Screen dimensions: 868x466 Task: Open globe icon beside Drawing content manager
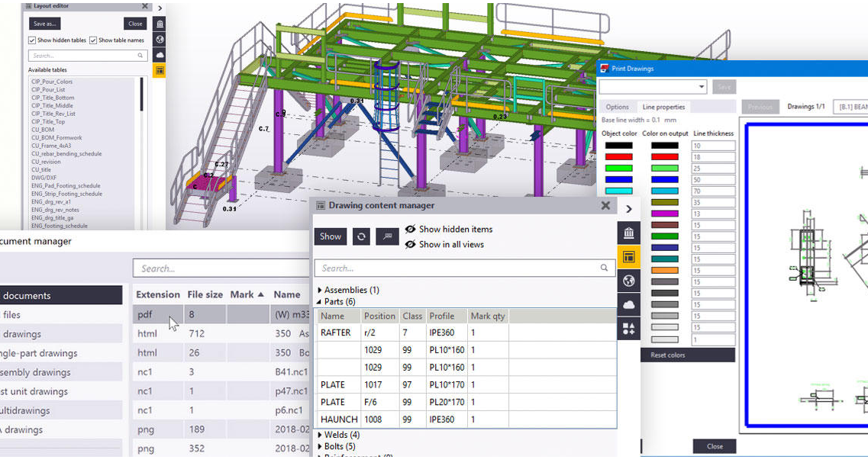629,281
